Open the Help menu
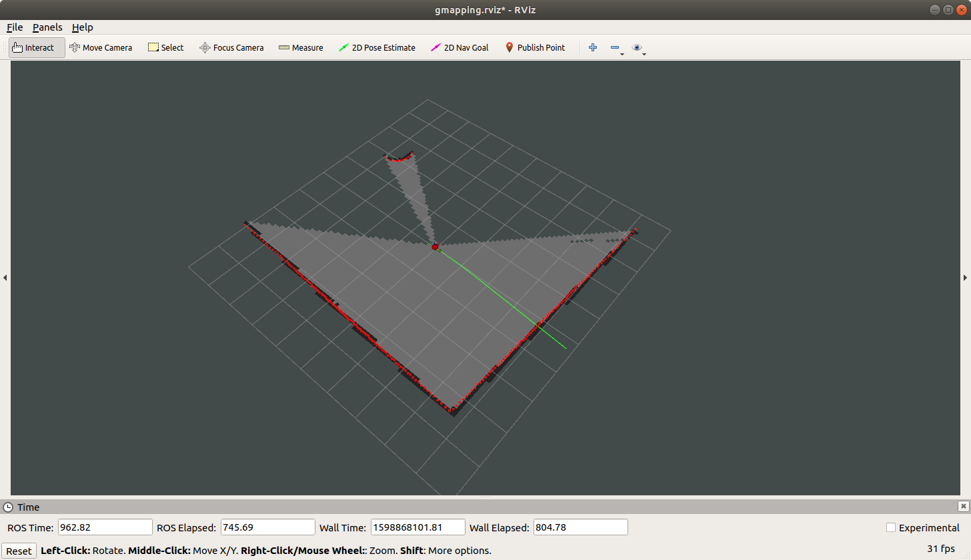Screen dimensions: 971x560 click(x=83, y=27)
